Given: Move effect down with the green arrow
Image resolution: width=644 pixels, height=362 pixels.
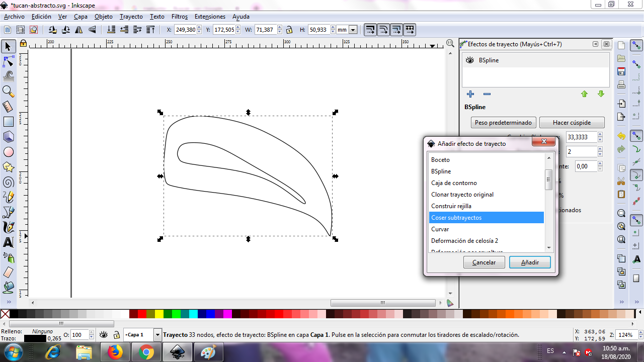Looking at the screenshot, I should (x=601, y=94).
